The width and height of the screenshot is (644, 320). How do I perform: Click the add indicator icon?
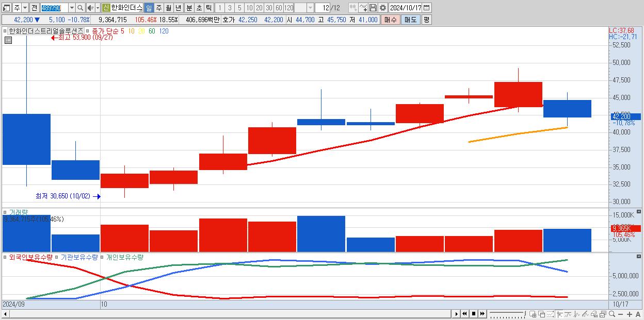point(353,8)
